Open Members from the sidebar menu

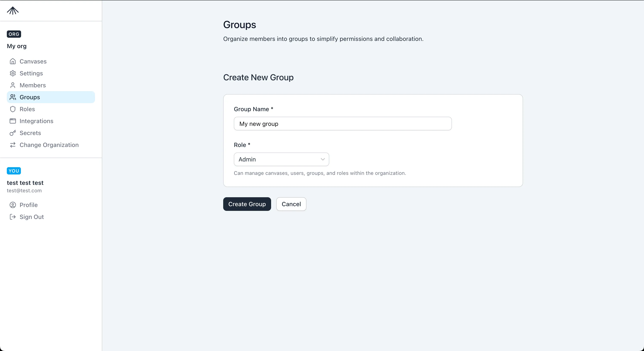[x=33, y=85]
